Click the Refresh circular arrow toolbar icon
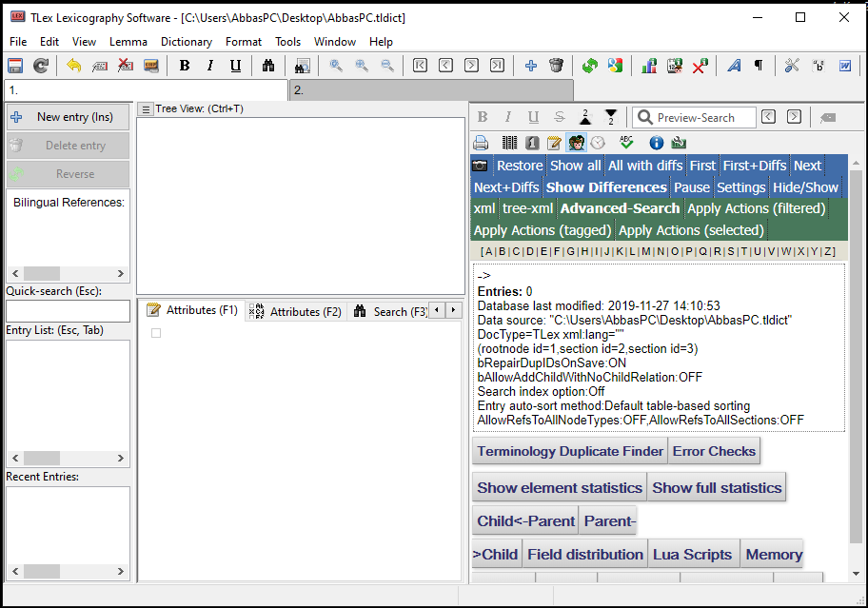Viewport: 868px width, 608px height. point(41,66)
